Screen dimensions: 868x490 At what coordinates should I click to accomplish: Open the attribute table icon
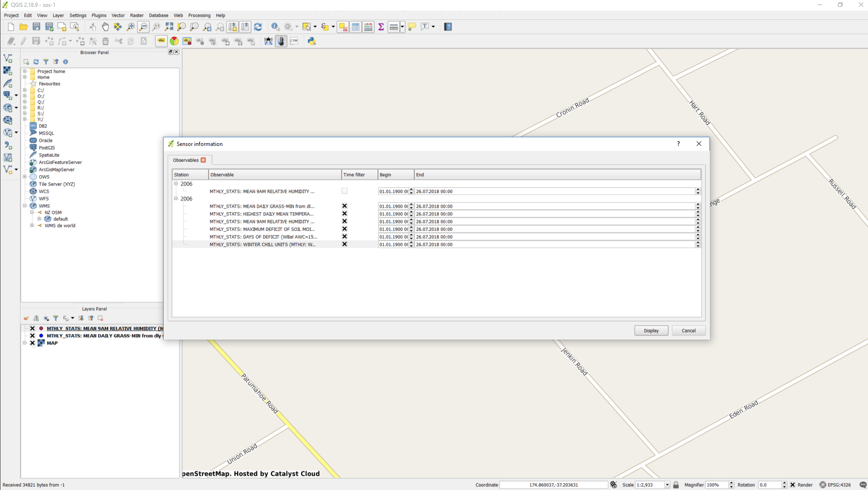(x=356, y=27)
